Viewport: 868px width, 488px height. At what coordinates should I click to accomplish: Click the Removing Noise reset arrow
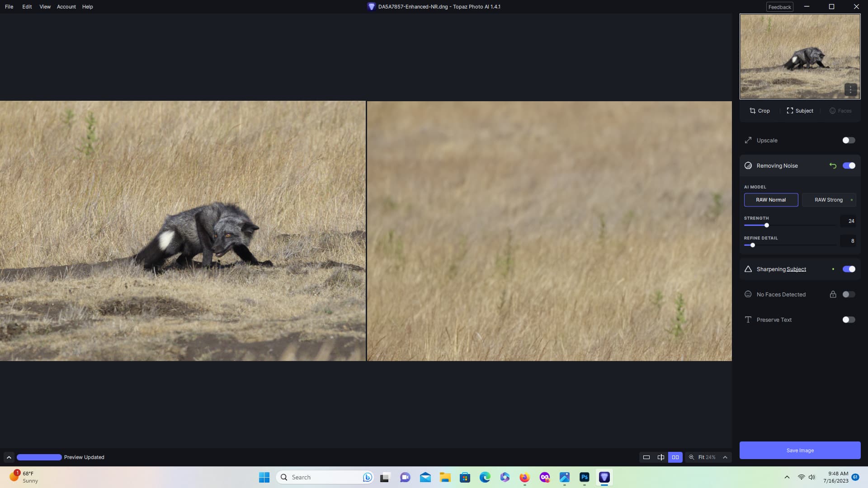pos(833,166)
